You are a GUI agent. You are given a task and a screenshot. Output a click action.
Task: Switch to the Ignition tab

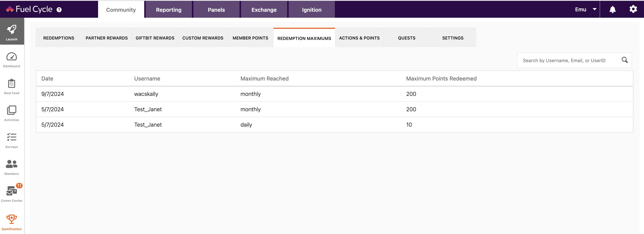(x=312, y=9)
